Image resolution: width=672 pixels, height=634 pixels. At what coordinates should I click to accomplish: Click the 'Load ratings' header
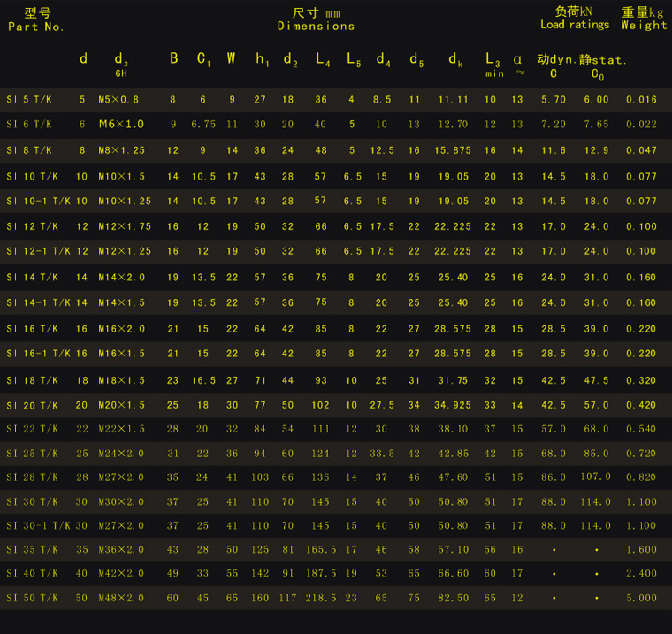pyautogui.click(x=575, y=25)
